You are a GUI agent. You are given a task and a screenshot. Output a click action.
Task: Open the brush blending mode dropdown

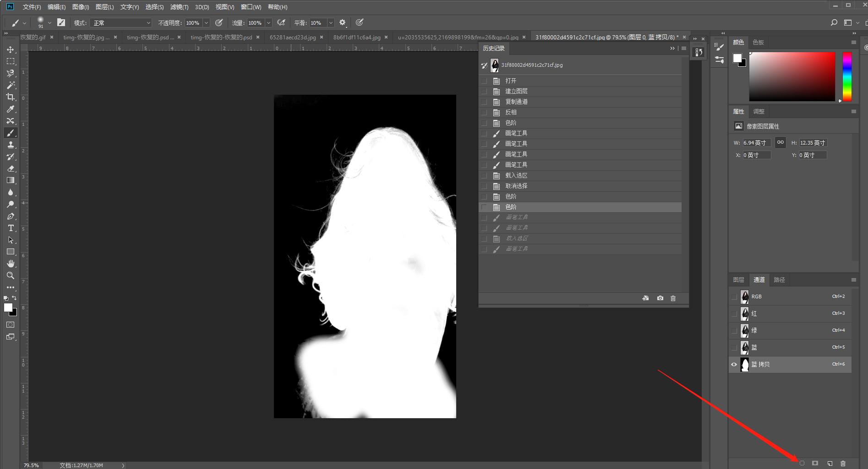tap(121, 23)
